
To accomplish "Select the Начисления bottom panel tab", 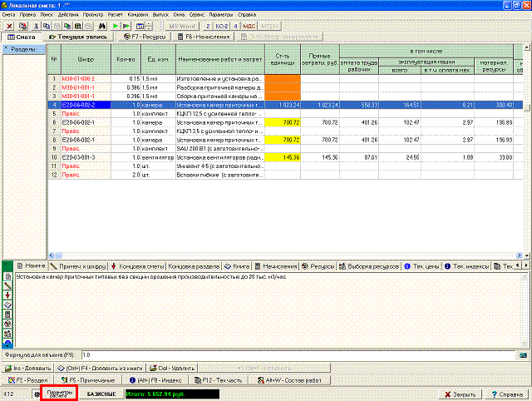I will [275, 266].
